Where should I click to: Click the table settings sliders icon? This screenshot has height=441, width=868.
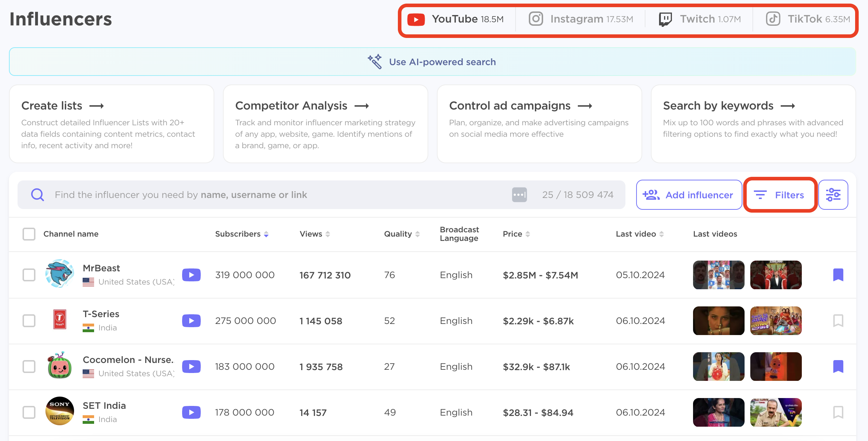point(833,195)
